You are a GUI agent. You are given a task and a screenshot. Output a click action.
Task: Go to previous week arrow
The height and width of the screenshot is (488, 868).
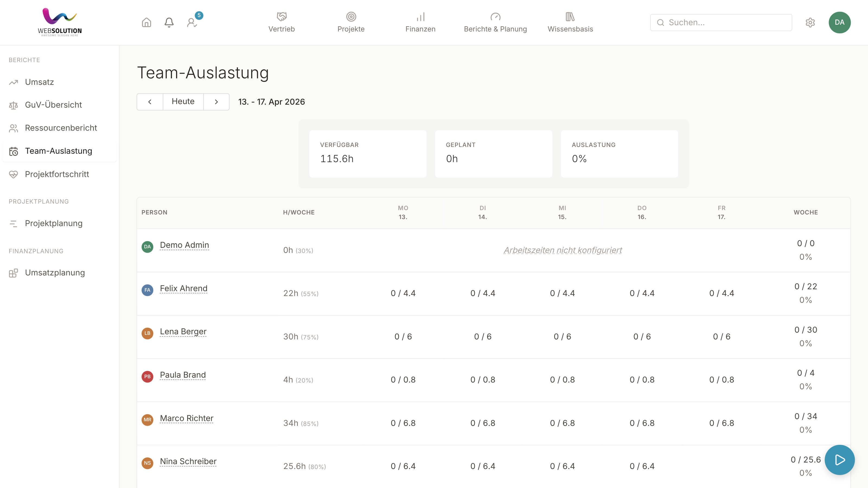click(x=150, y=102)
